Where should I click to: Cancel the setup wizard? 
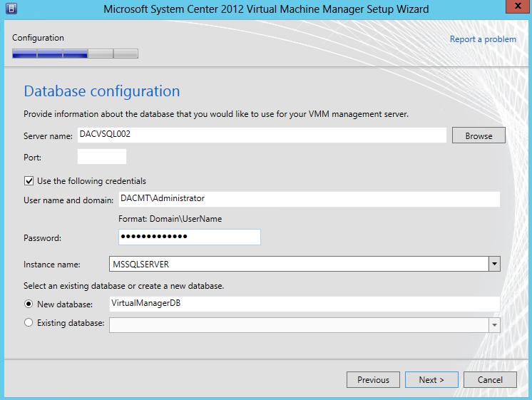click(490, 379)
